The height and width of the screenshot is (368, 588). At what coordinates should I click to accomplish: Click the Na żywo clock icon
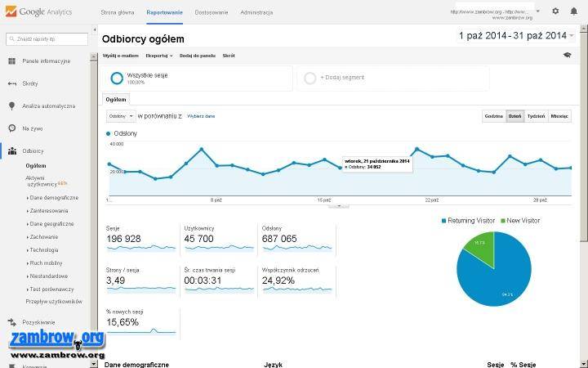11,128
